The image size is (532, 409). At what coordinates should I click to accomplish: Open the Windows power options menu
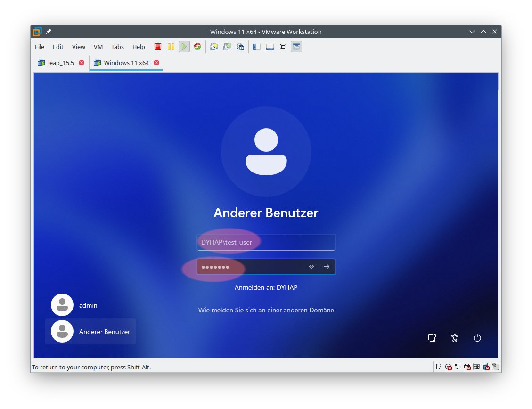[x=477, y=338]
